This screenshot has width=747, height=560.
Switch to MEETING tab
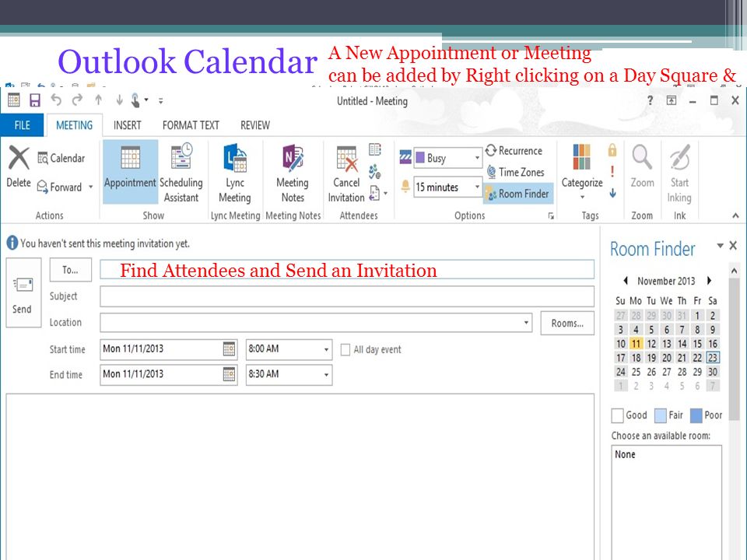point(75,125)
